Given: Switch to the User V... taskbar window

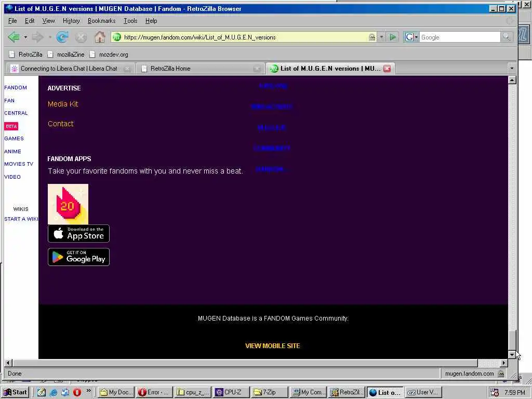Looking at the screenshot, I should click(424, 392).
